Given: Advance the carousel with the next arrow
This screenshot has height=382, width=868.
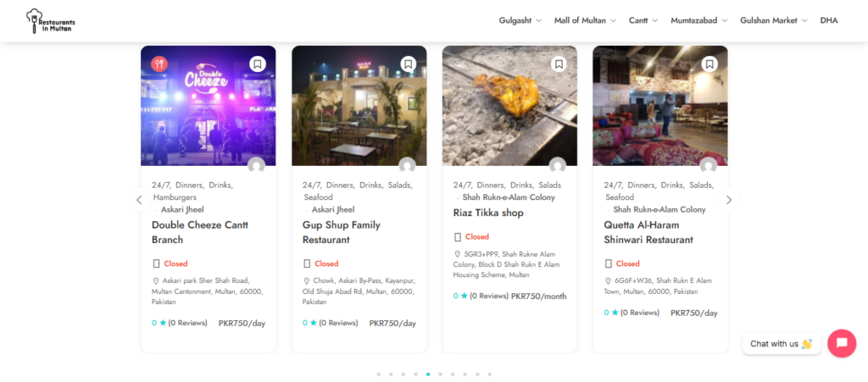Looking at the screenshot, I should click(727, 200).
